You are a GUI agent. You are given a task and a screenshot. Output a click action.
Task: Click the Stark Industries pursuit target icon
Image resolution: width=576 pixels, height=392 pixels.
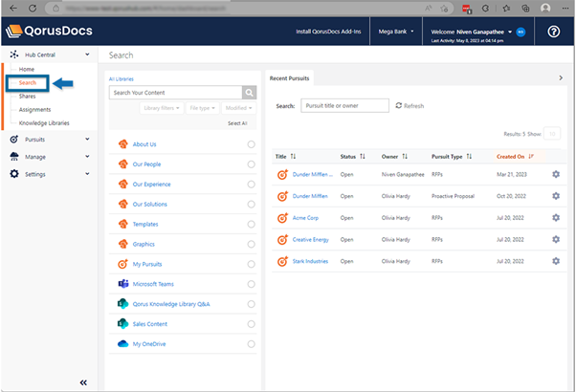click(282, 261)
